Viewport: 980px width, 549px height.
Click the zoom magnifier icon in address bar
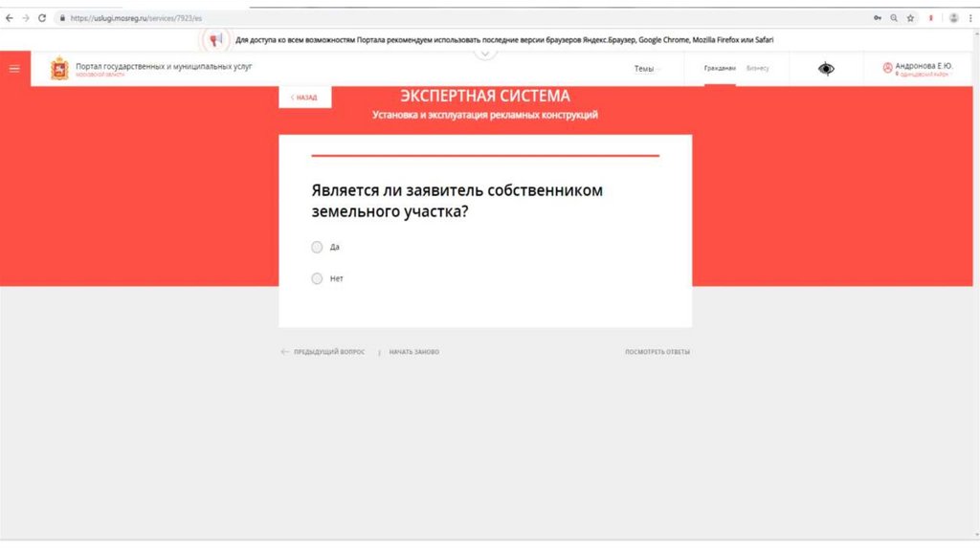tap(894, 18)
